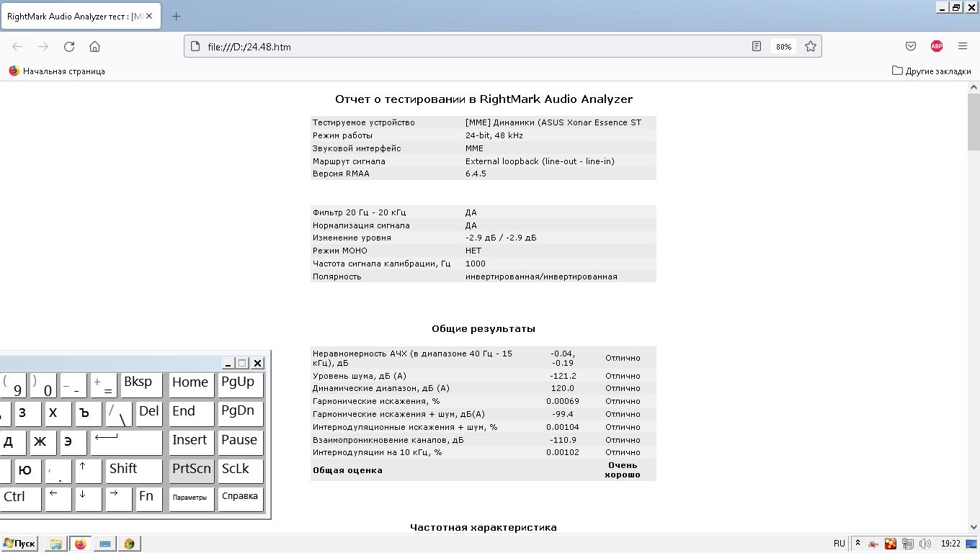980x553 pixels.
Task: Open the Firefox hamburger application menu
Action: pyautogui.click(x=963, y=47)
